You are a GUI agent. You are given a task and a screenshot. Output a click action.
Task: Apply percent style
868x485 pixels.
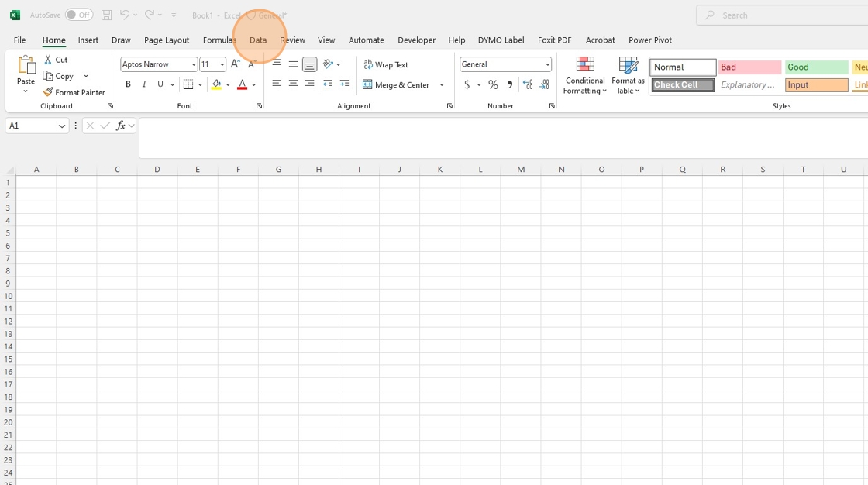point(493,84)
